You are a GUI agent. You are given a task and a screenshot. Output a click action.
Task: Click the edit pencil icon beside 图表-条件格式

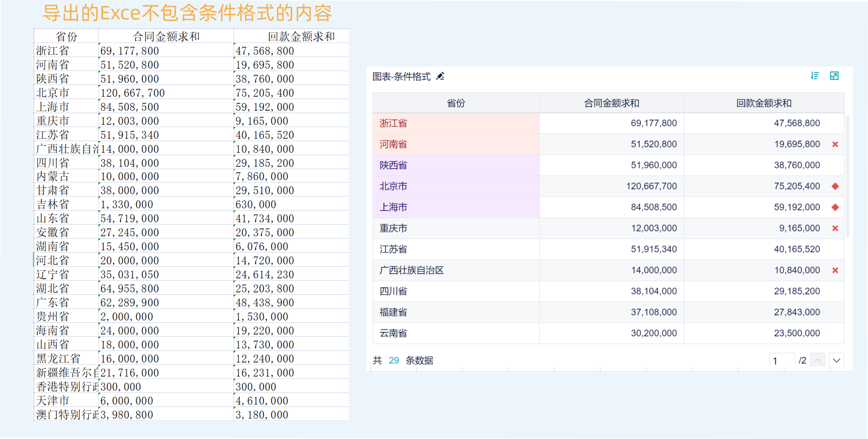[440, 76]
